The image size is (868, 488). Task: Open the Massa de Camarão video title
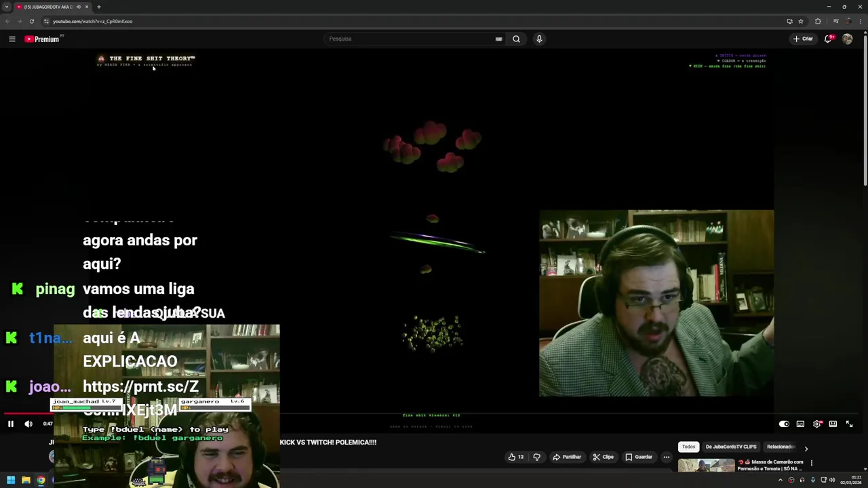(771, 465)
